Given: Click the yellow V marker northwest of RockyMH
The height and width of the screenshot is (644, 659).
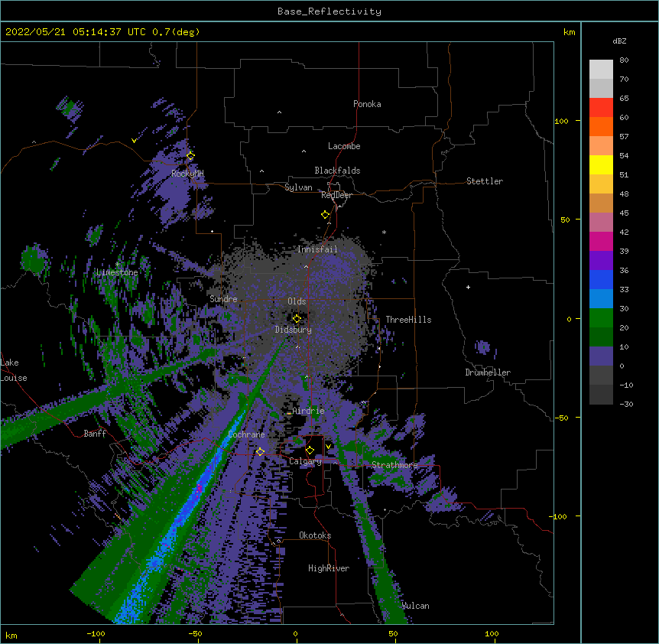Looking at the screenshot, I should [134, 141].
